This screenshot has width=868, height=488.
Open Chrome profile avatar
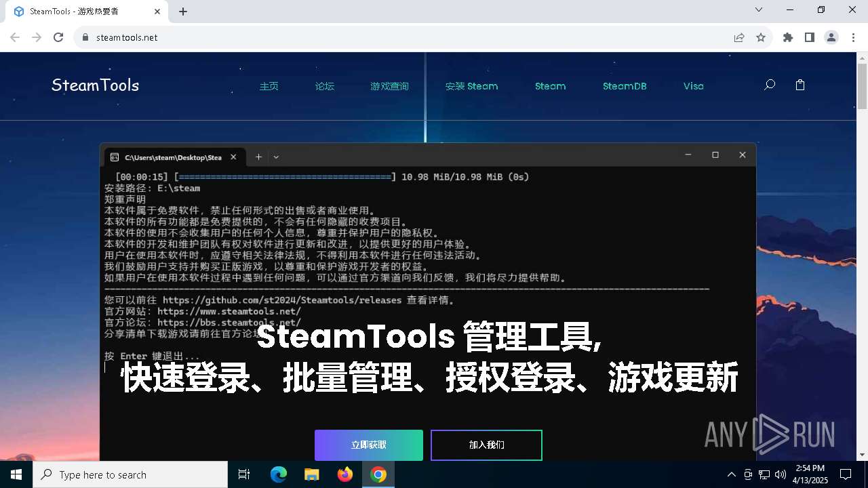click(x=831, y=37)
